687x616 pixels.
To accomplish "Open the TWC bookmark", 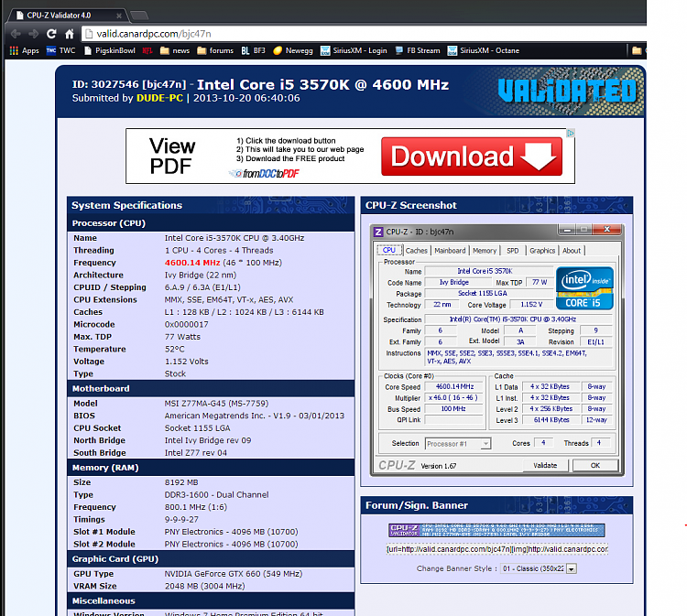I will click(x=60, y=50).
